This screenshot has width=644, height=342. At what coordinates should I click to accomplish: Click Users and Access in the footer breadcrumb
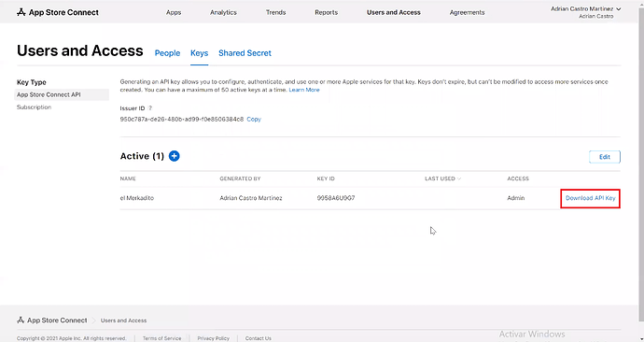pyautogui.click(x=123, y=321)
